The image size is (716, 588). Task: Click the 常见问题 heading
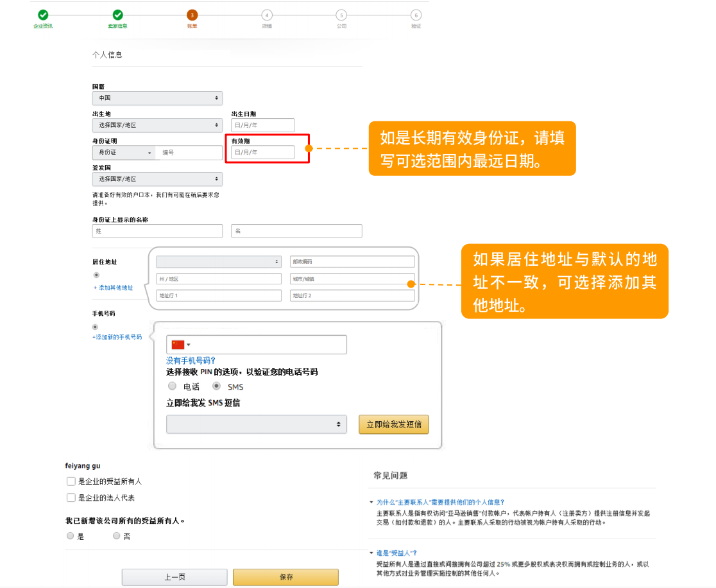point(391,476)
